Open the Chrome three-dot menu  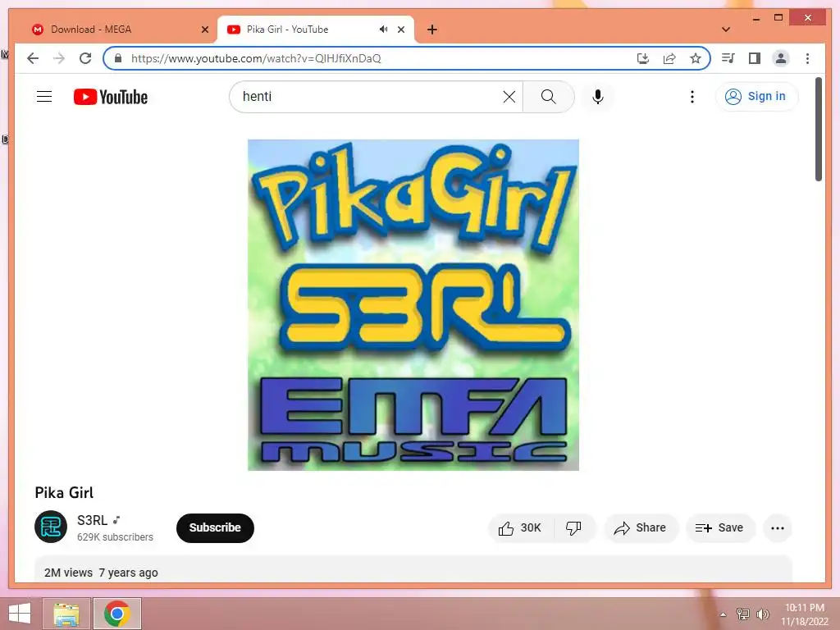click(x=807, y=58)
